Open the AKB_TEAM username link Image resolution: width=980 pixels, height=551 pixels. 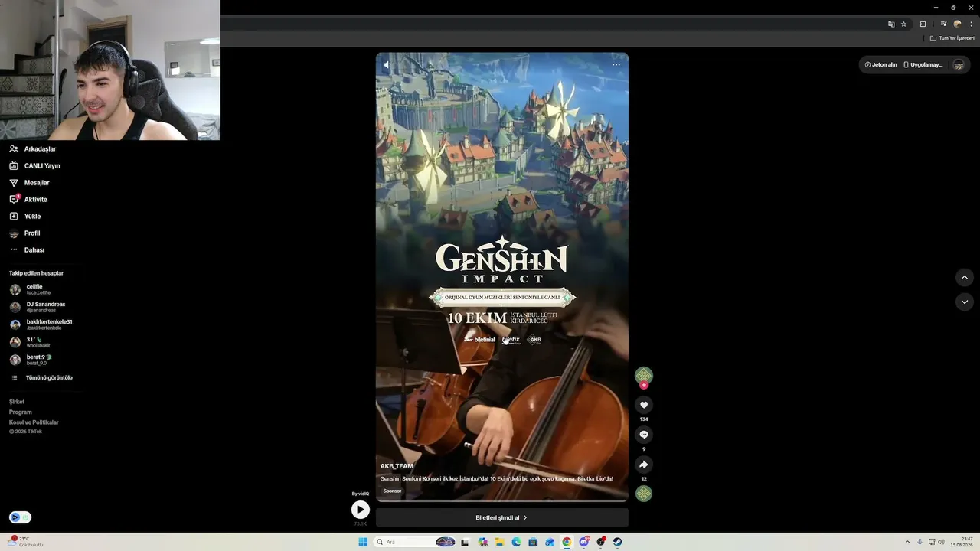[397, 466]
